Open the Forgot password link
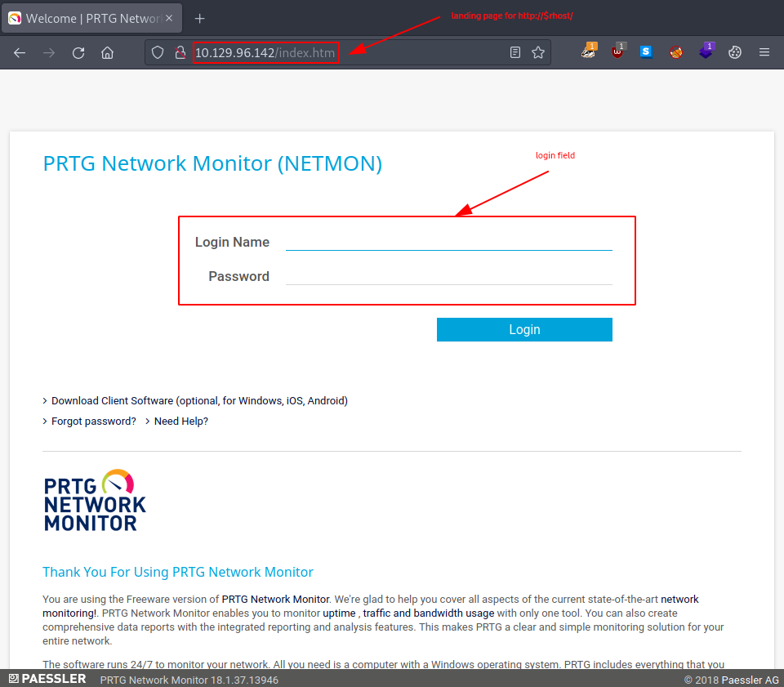 tap(93, 422)
